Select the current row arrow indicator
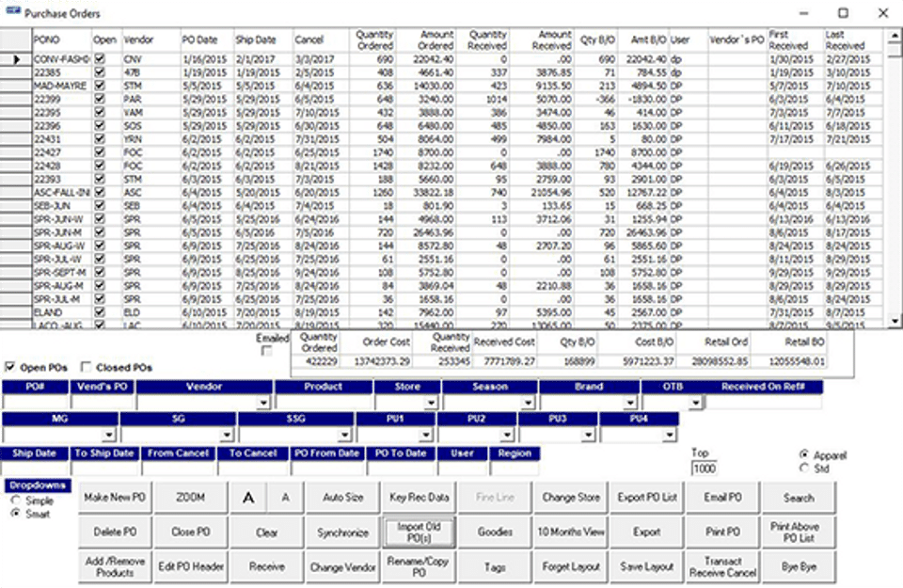This screenshot has height=588, width=903. point(16,59)
